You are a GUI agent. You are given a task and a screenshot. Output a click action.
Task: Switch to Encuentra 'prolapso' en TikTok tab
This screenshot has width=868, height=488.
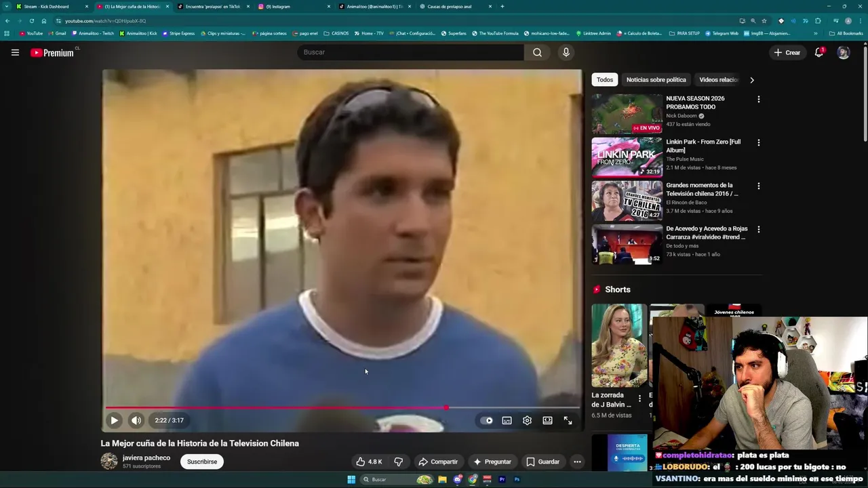pos(212,6)
